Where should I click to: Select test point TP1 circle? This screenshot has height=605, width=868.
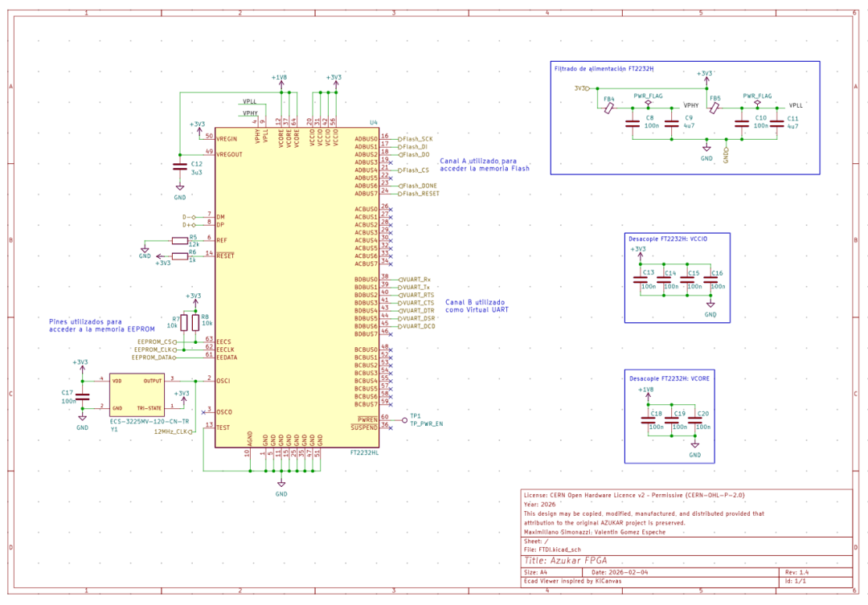[x=404, y=420]
